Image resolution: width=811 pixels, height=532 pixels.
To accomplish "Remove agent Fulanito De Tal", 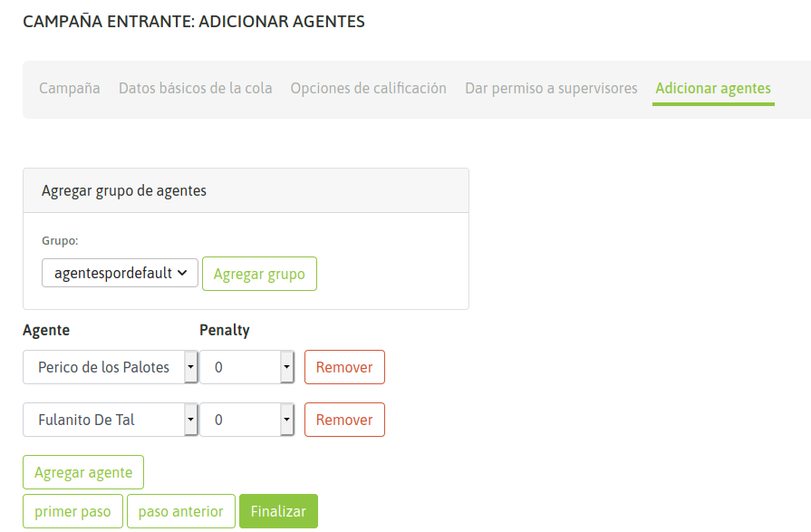I will (x=344, y=420).
